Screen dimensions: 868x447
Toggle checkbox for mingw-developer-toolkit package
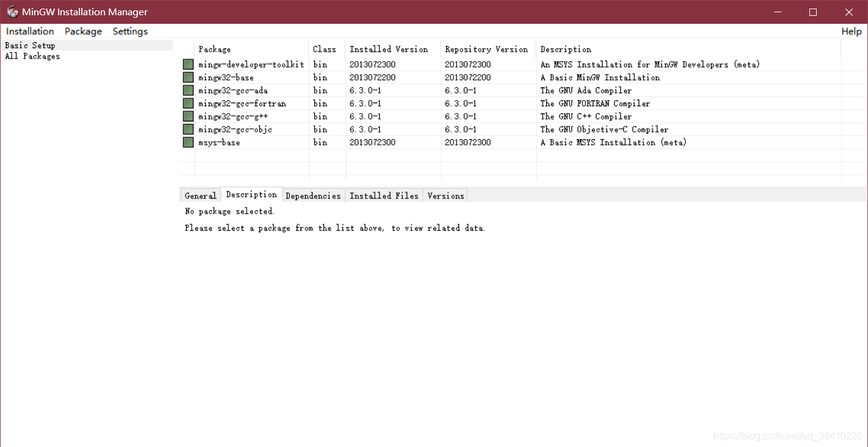coord(188,64)
